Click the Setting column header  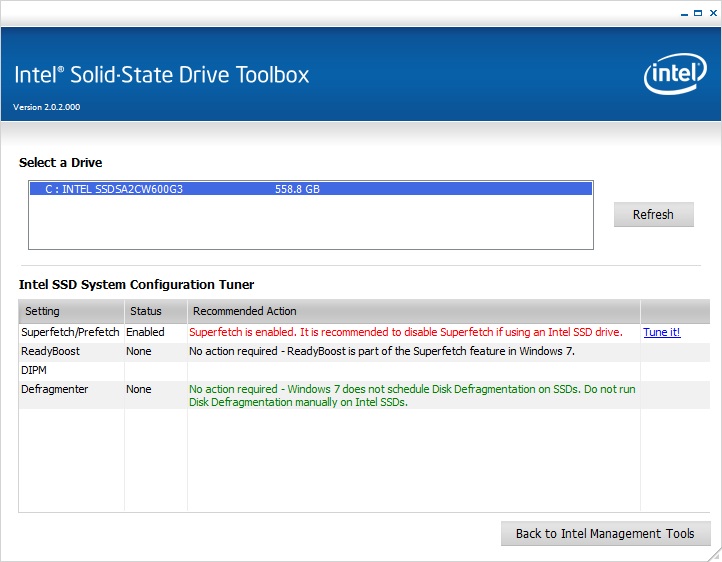43,311
